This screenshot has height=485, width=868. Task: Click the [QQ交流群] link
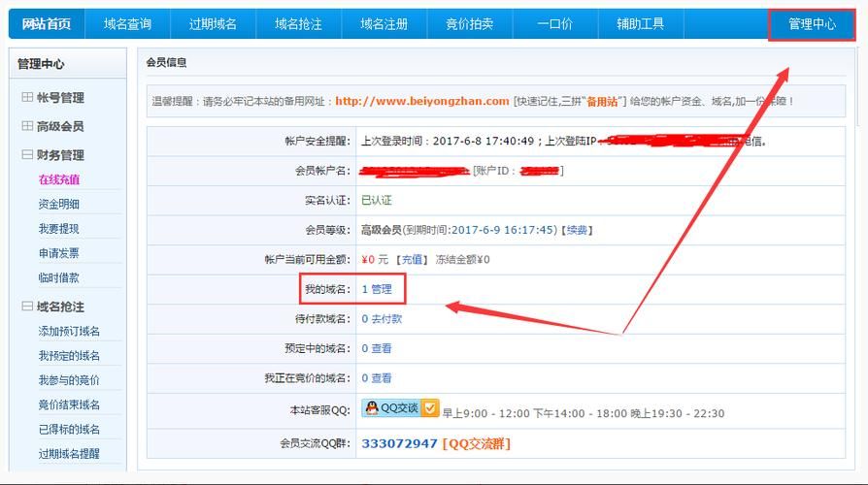point(477,443)
